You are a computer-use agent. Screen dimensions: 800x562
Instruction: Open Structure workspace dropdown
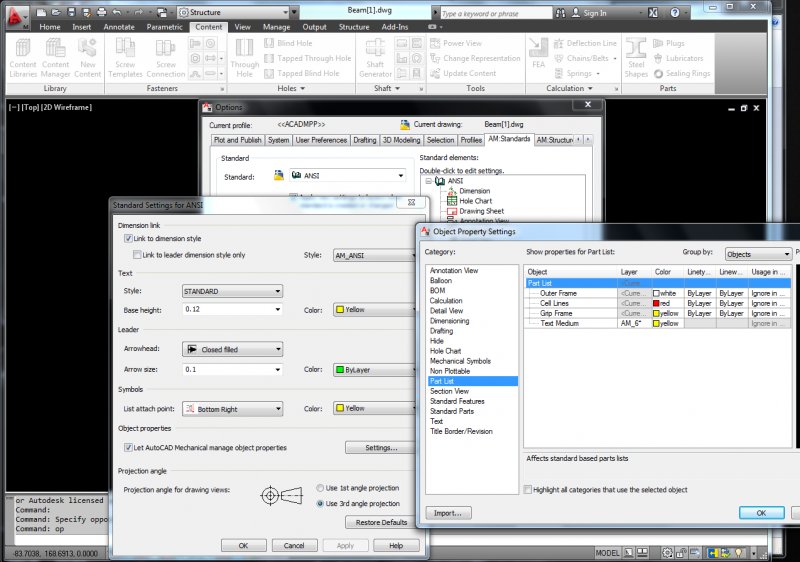click(234, 12)
